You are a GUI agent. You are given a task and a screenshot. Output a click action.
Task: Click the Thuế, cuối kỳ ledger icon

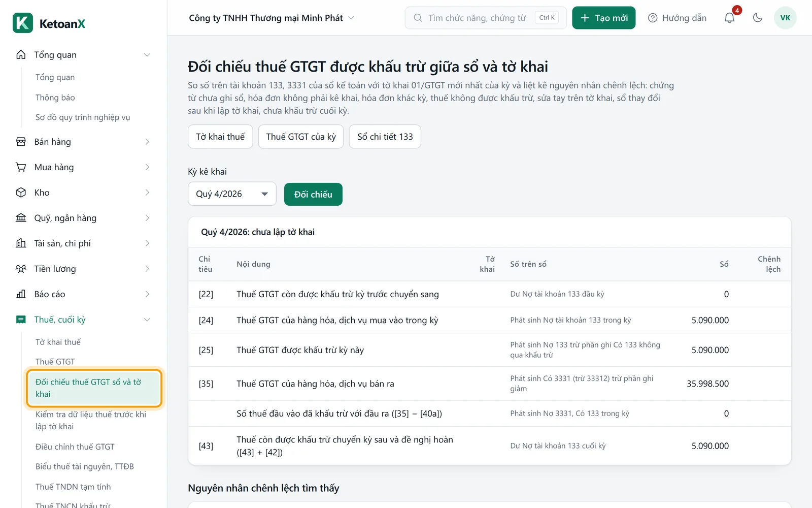tap(21, 320)
